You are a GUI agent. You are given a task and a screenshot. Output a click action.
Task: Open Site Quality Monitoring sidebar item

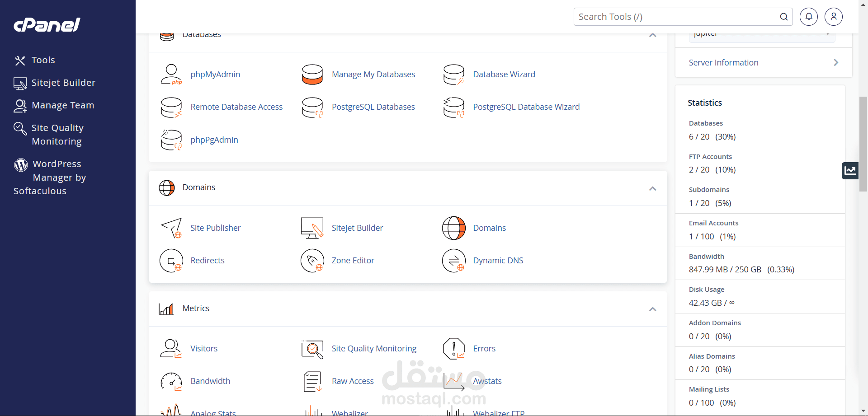click(49, 135)
